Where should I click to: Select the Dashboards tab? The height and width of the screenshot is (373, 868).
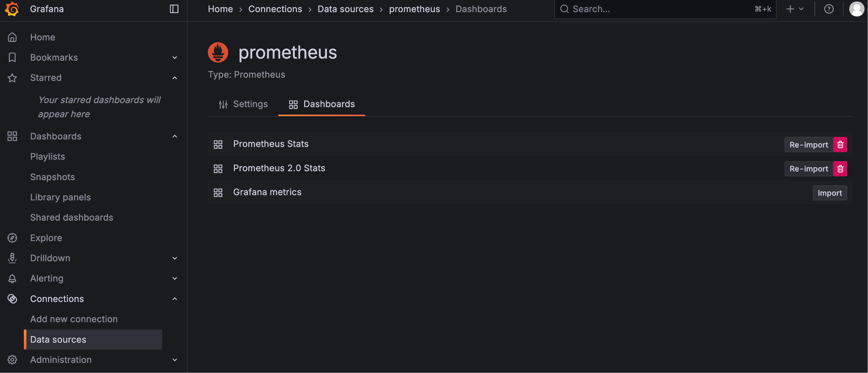pyautogui.click(x=321, y=104)
